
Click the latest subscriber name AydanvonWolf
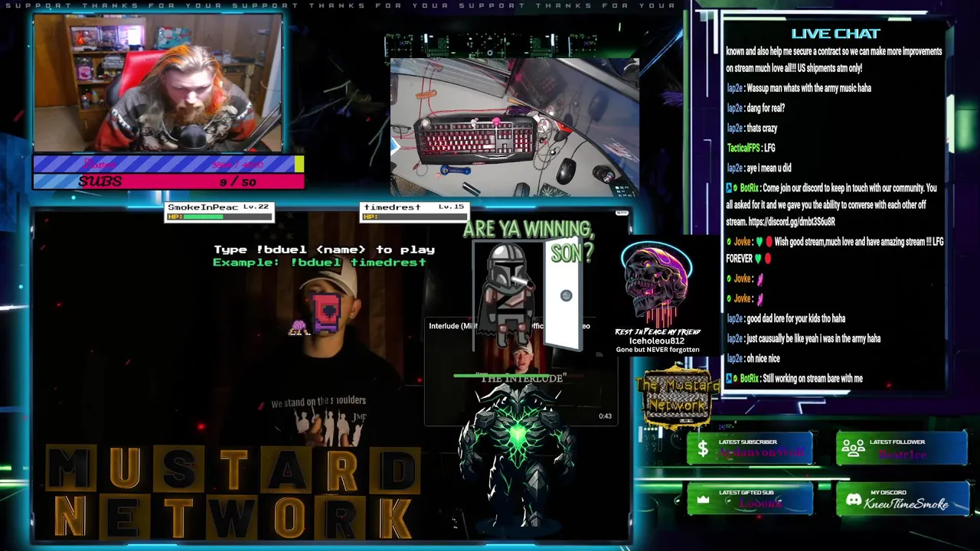click(x=762, y=453)
